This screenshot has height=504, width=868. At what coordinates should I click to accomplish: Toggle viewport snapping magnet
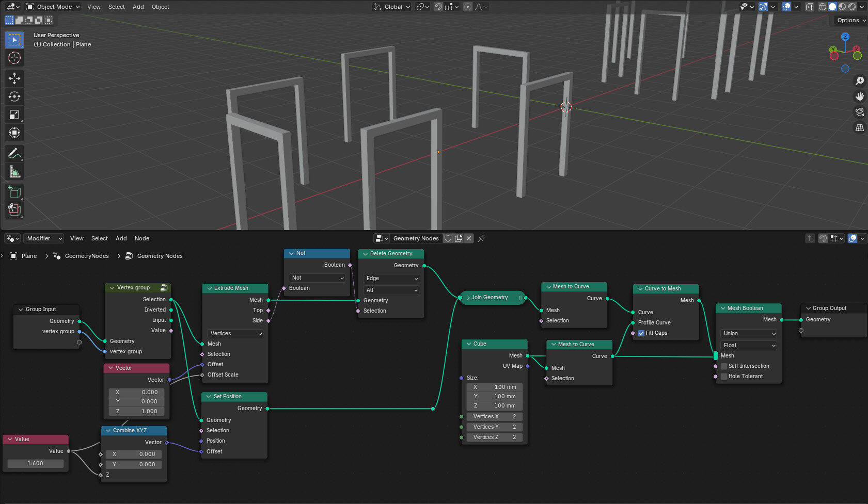(x=438, y=7)
